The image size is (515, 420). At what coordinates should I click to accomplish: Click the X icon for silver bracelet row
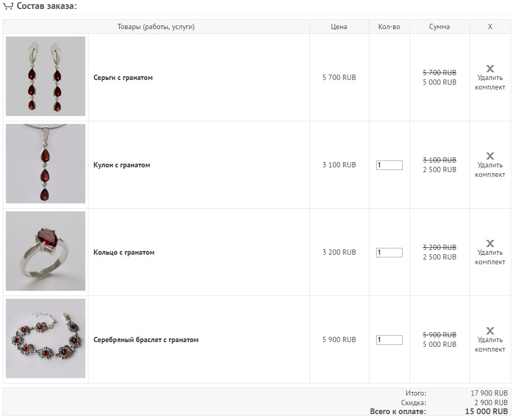point(490,330)
